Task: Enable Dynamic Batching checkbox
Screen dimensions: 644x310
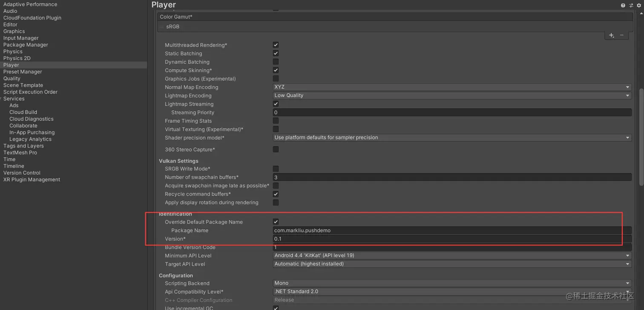Action: coord(276,62)
